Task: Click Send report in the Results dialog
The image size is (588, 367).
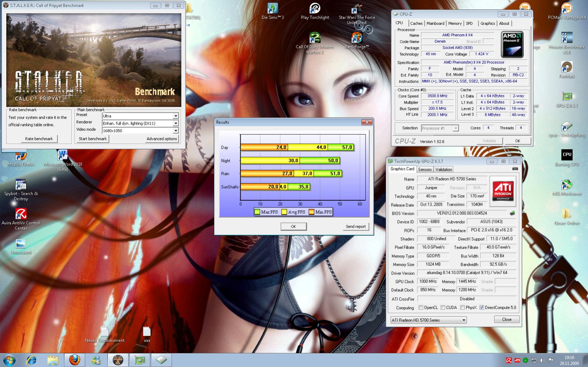Action: (x=355, y=226)
